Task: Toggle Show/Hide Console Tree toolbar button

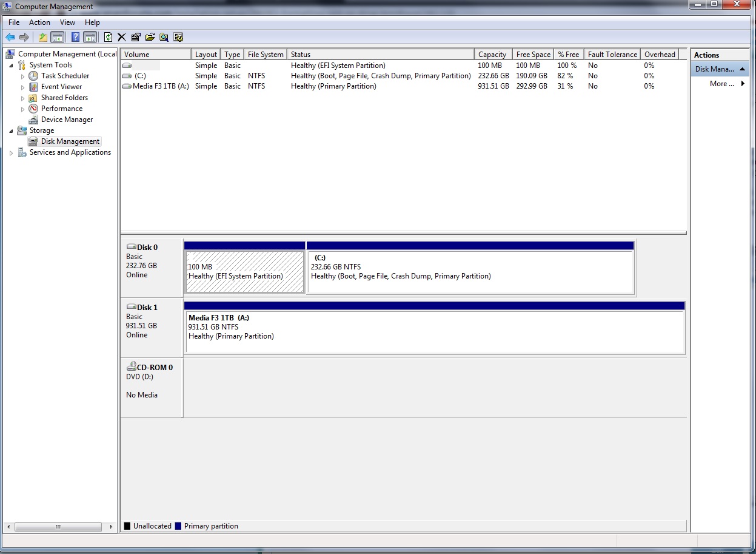Action: pos(57,37)
